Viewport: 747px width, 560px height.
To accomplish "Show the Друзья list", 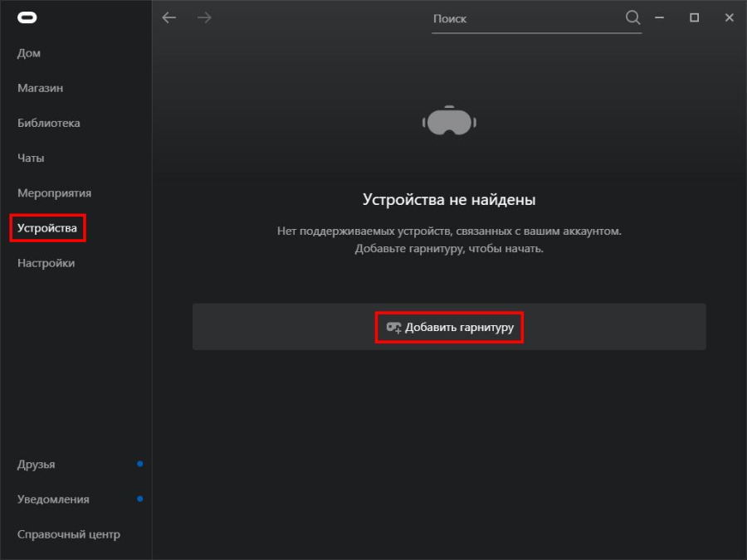I will tap(37, 465).
